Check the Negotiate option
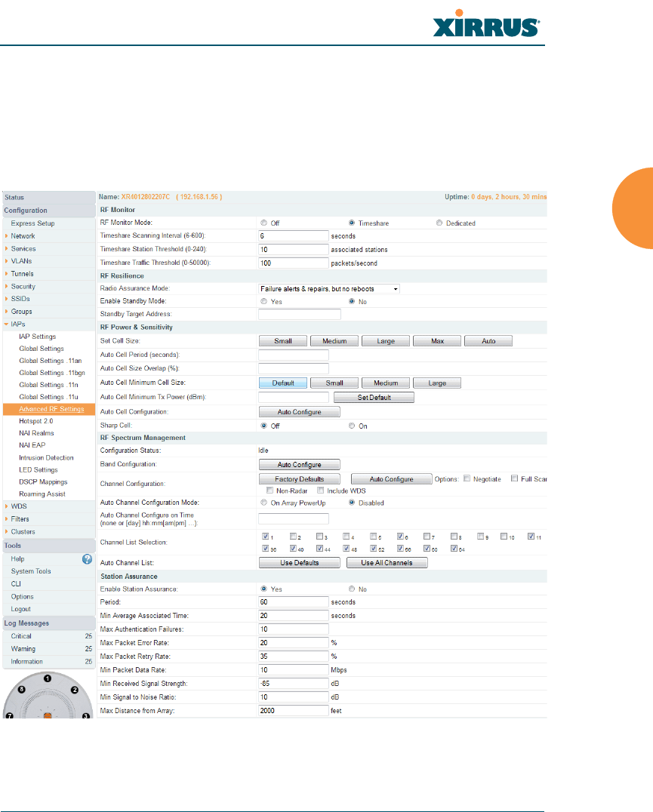The height and width of the screenshot is (812, 653). coord(467,478)
